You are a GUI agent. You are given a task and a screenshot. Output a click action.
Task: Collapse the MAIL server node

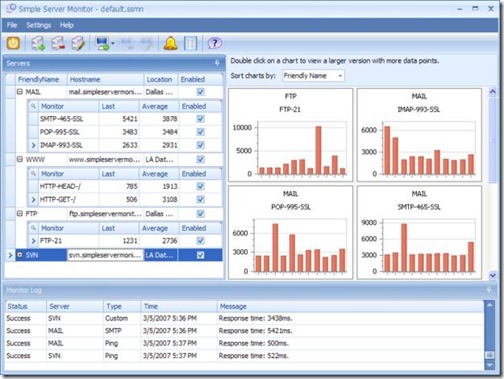click(20, 92)
